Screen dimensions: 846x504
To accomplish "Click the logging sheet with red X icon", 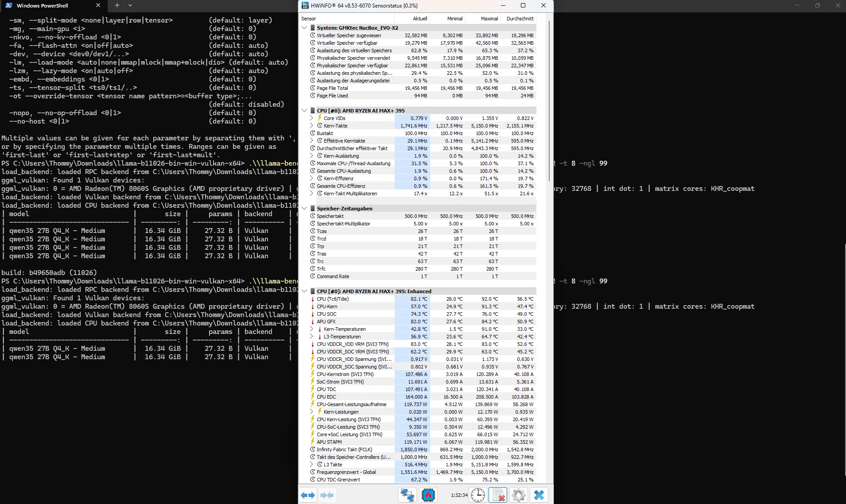I will click(498, 495).
